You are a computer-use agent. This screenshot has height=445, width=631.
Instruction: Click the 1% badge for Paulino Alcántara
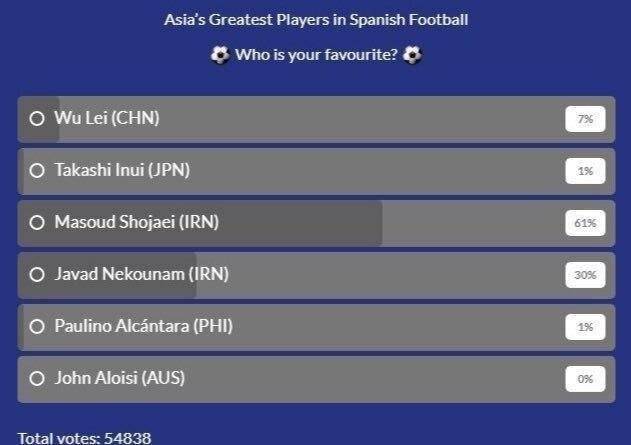pyautogui.click(x=585, y=327)
